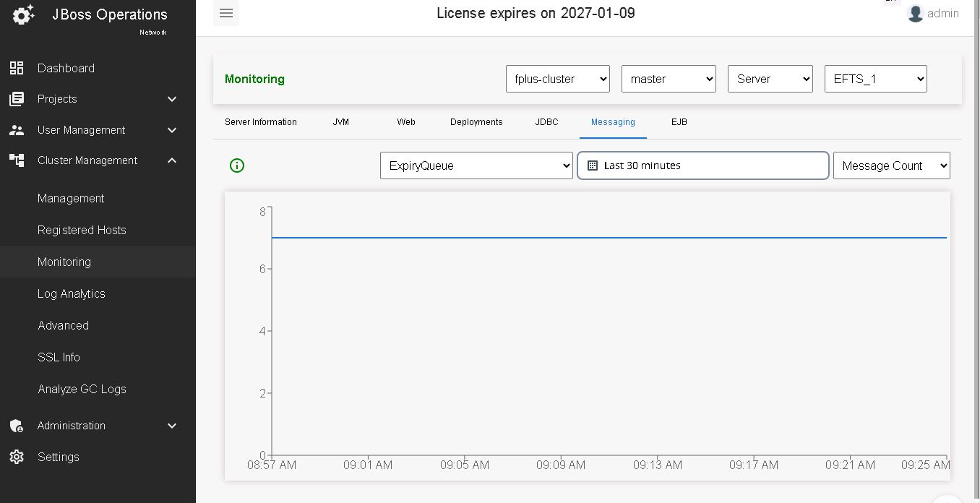Image resolution: width=980 pixels, height=503 pixels.
Task: Switch to the JDBC tab
Action: coord(546,122)
